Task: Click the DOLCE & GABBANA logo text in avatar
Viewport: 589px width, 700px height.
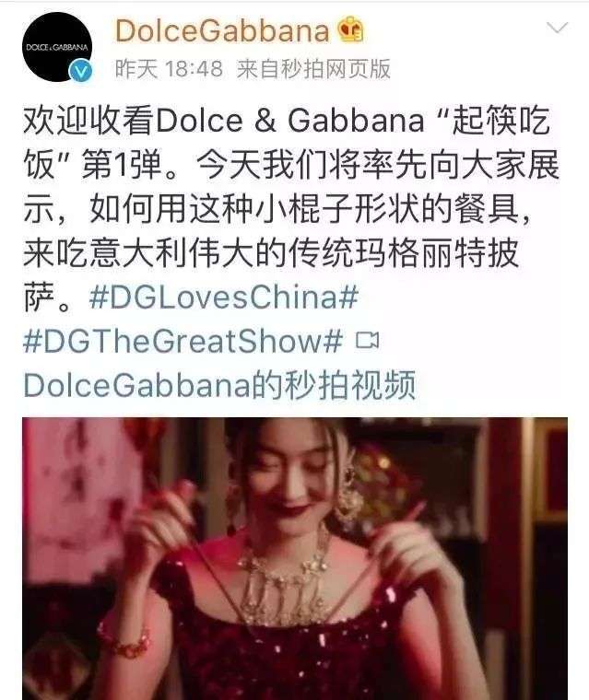Action: pyautogui.click(x=57, y=47)
